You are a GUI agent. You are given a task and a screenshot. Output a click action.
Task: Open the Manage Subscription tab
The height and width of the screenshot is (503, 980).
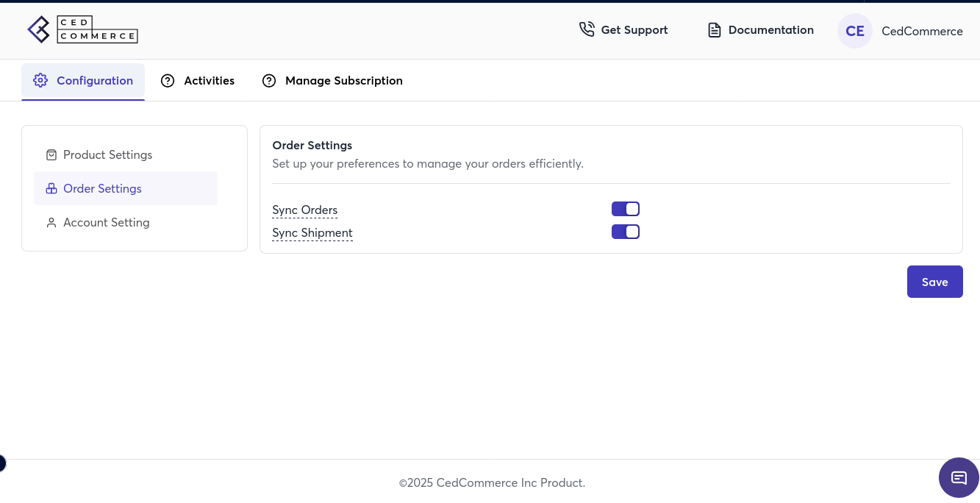tap(343, 81)
